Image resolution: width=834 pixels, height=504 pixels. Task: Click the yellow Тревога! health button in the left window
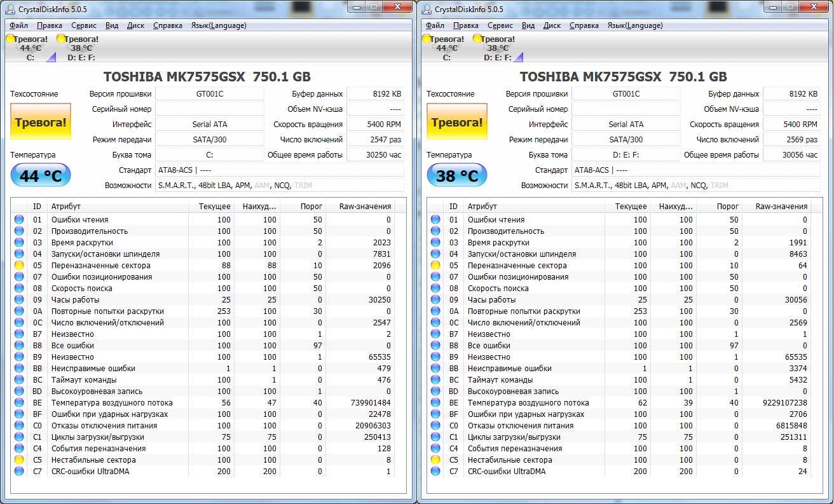[x=40, y=122]
